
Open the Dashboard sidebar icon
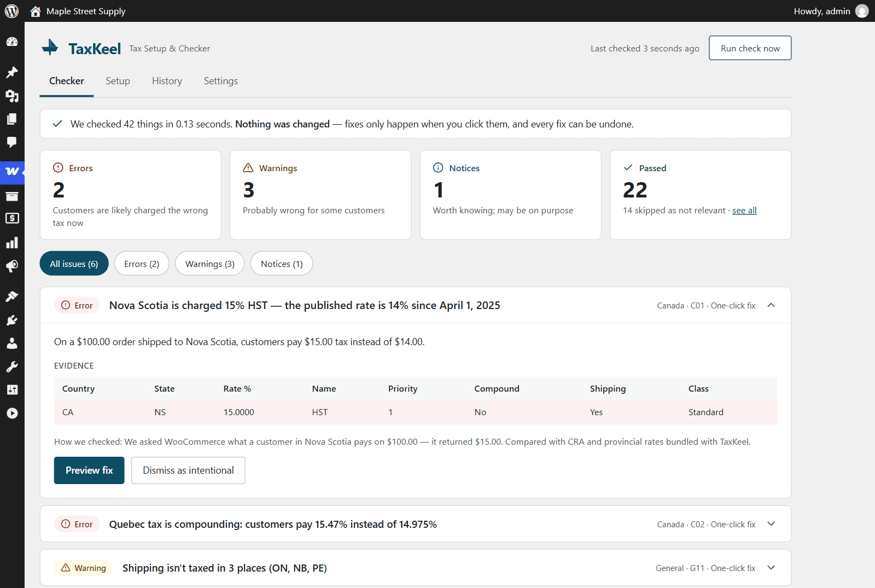[12, 42]
